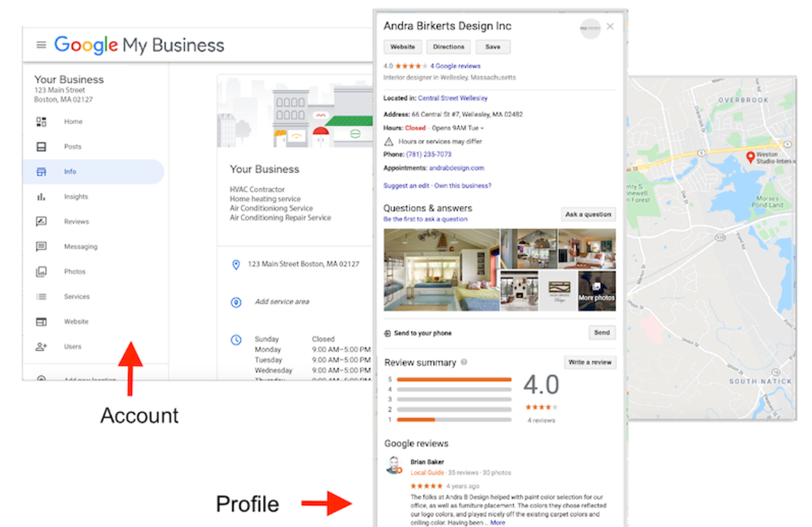Open the 4 Google reviews link

(x=455, y=66)
